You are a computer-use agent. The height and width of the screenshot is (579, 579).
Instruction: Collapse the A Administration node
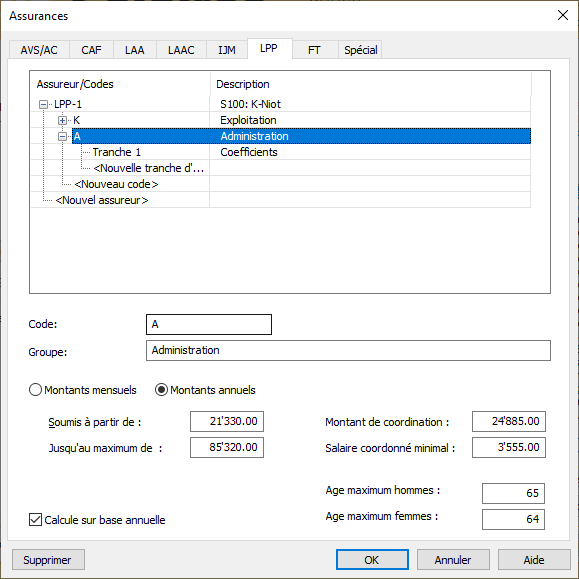[x=62, y=137]
